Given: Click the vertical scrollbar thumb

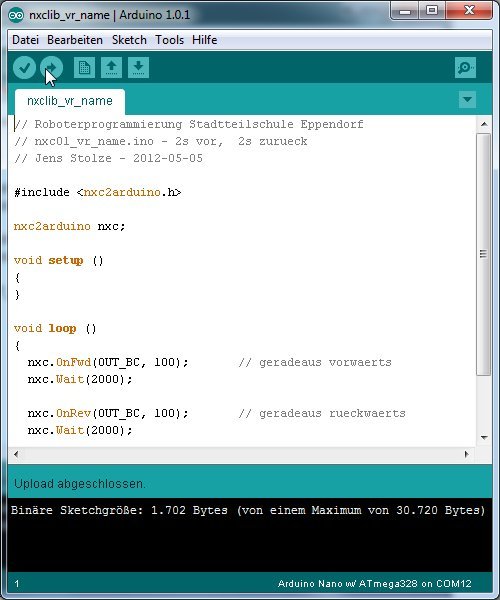Looking at the screenshot, I should point(484,254).
